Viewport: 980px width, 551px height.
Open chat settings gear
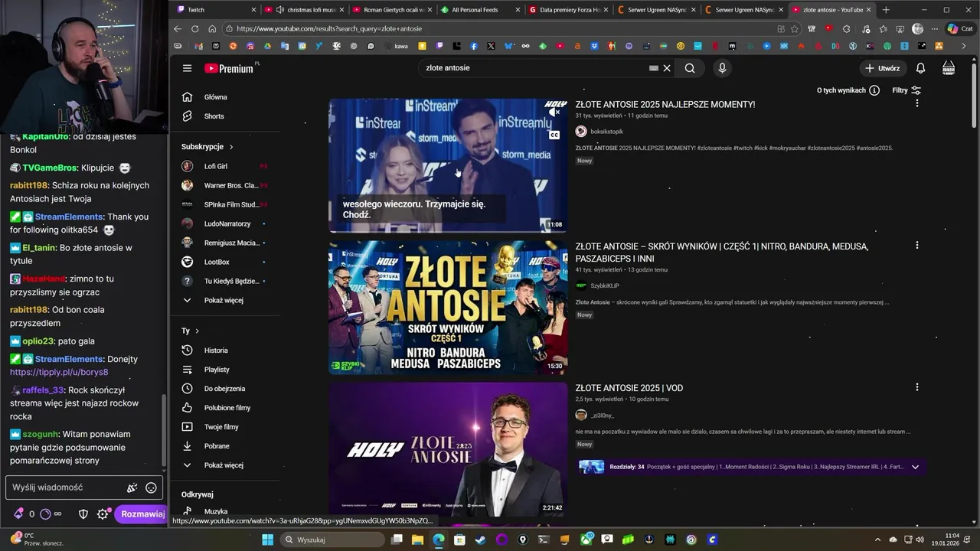tap(103, 514)
